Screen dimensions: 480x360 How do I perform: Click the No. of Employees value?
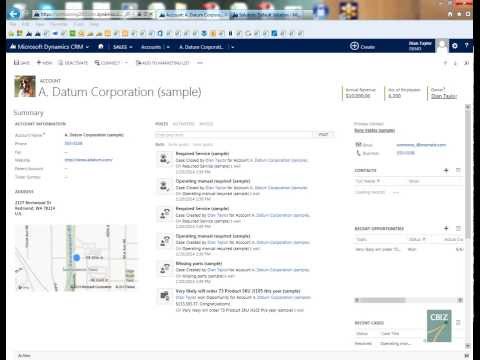(395, 96)
